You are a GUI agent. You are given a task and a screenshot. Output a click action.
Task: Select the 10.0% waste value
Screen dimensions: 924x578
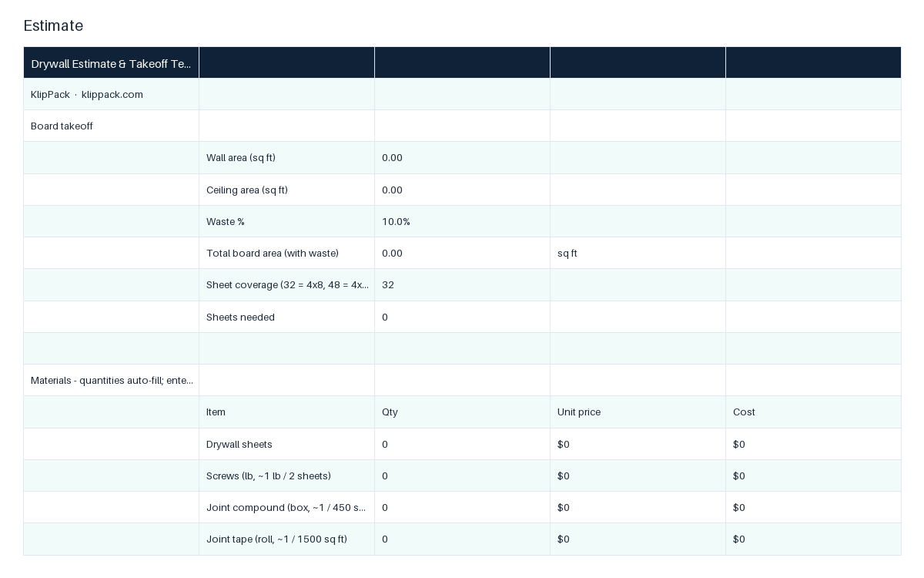pyautogui.click(x=463, y=221)
